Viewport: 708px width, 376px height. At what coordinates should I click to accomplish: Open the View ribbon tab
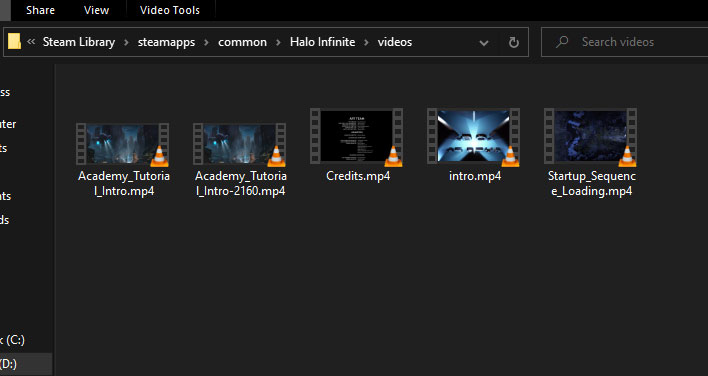(x=96, y=10)
